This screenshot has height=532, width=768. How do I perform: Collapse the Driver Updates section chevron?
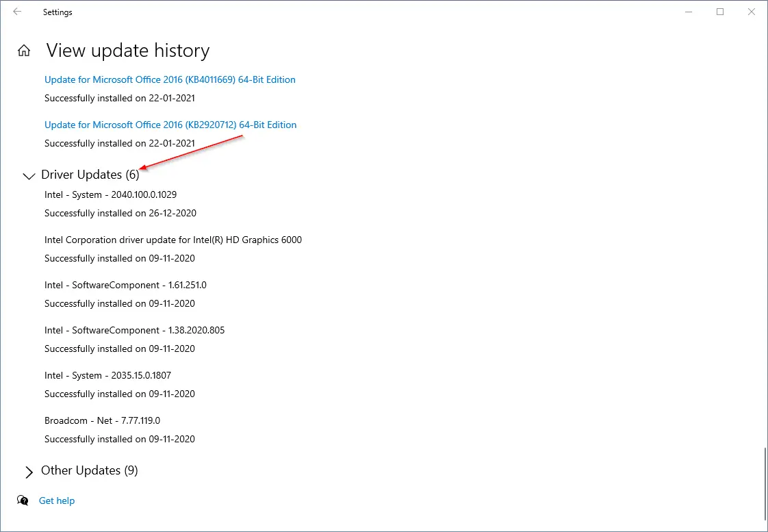point(29,176)
